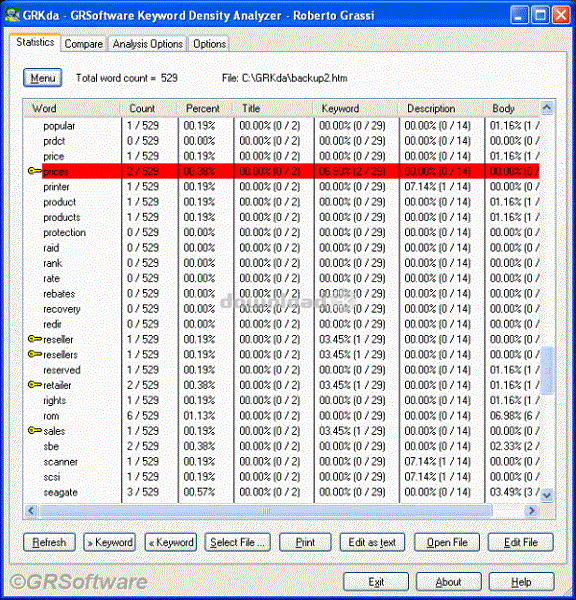Image resolution: width=576 pixels, height=600 pixels.
Task: Click the key icon beside retailer
Action: 35,385
